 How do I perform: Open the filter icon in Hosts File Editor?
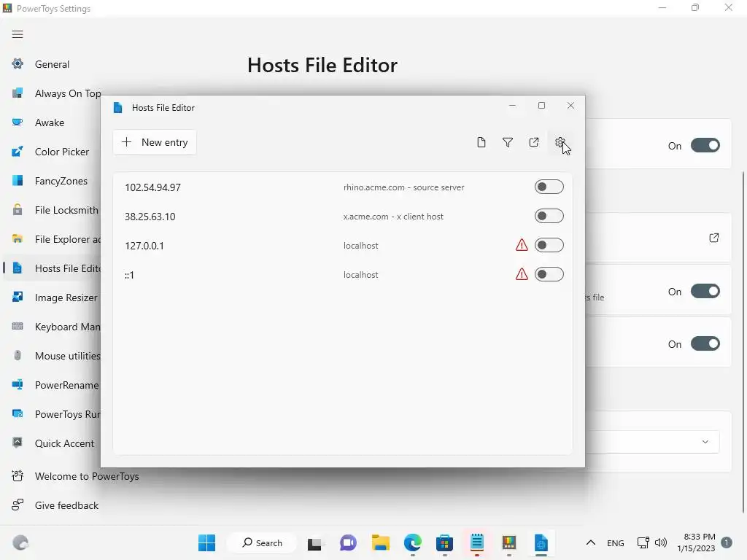[508, 142]
